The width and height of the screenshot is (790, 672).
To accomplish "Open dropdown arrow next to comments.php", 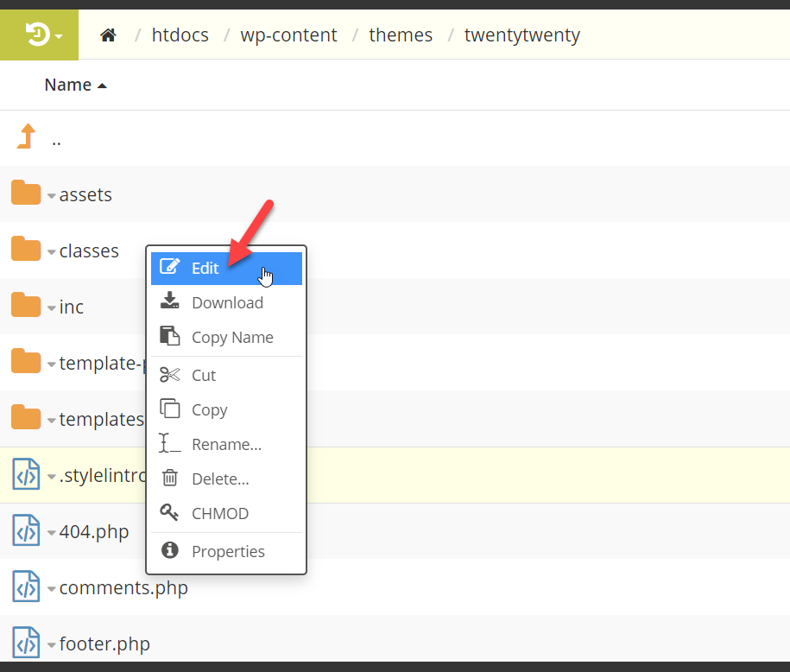I will 52,588.
